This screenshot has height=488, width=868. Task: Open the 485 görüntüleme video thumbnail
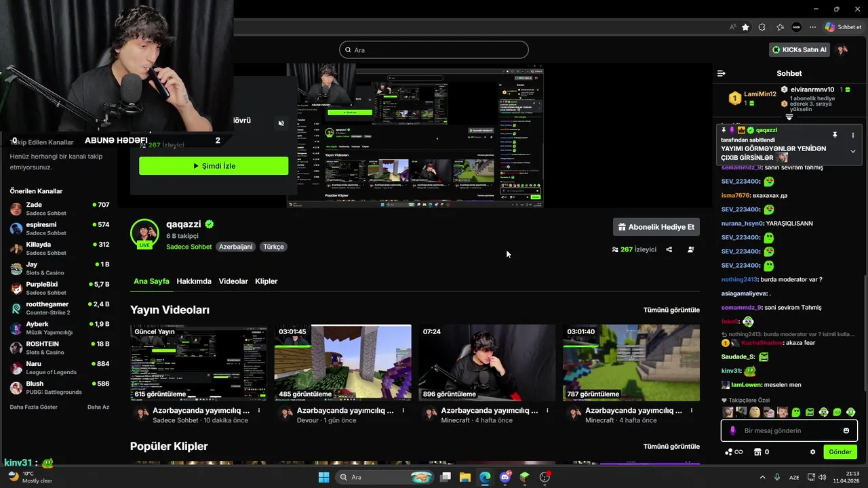tap(343, 363)
